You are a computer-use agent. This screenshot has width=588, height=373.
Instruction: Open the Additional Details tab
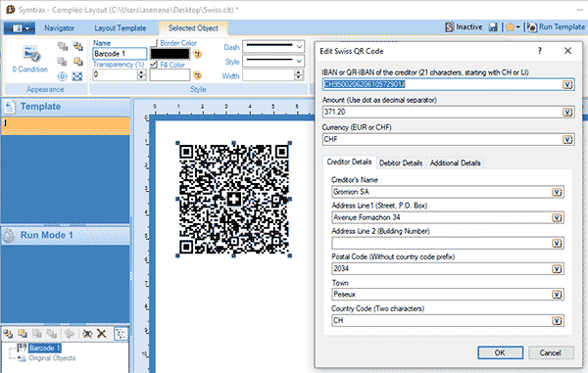coord(455,163)
